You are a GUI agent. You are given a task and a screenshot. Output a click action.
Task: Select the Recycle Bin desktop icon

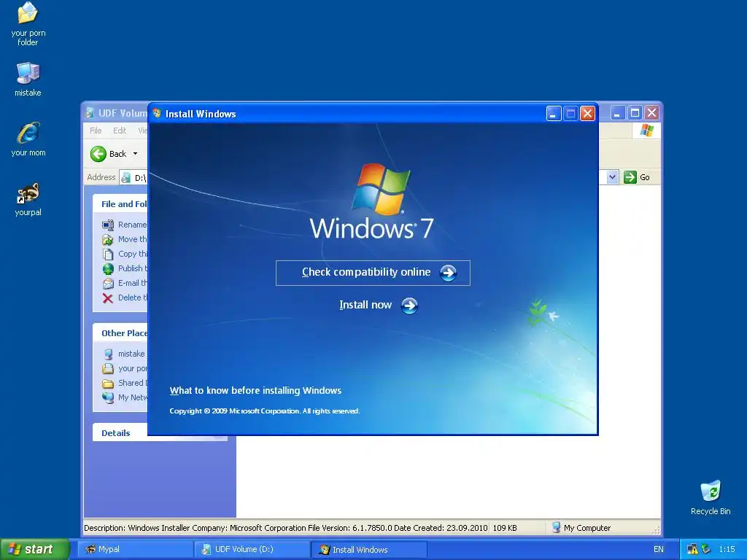pos(711,497)
